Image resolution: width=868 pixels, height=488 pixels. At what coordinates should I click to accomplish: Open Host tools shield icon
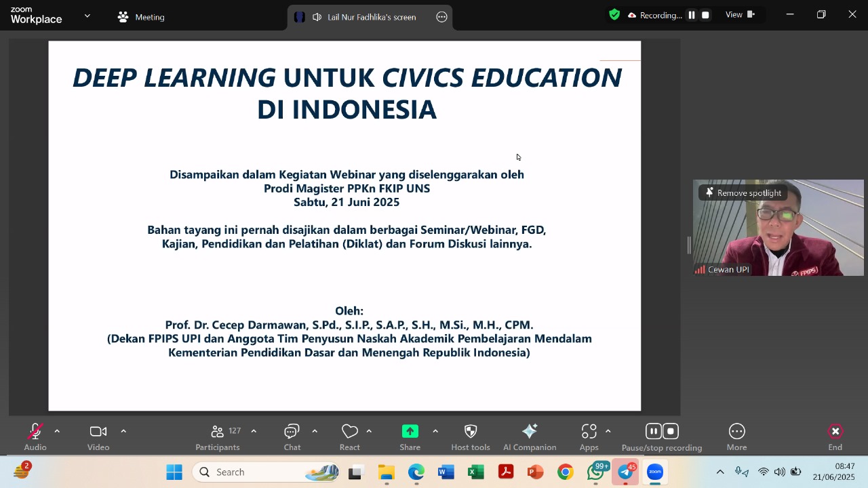click(x=471, y=437)
